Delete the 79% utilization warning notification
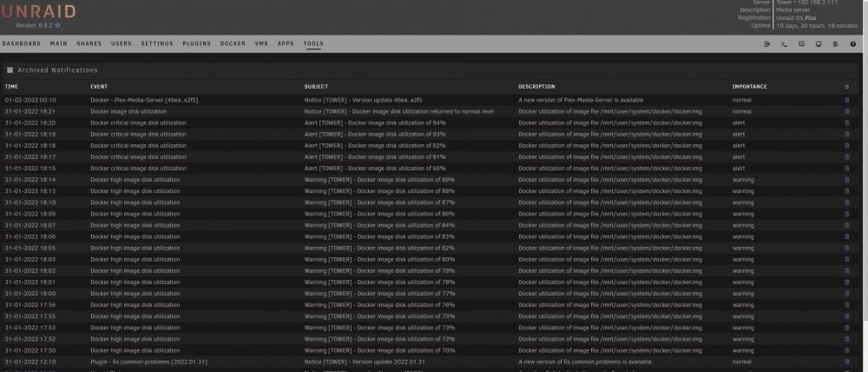This screenshot has width=868, height=372. pos(846,270)
